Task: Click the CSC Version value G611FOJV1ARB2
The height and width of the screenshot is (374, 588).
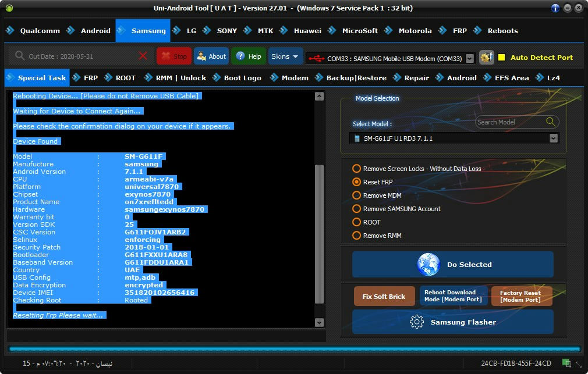Action: click(x=155, y=232)
